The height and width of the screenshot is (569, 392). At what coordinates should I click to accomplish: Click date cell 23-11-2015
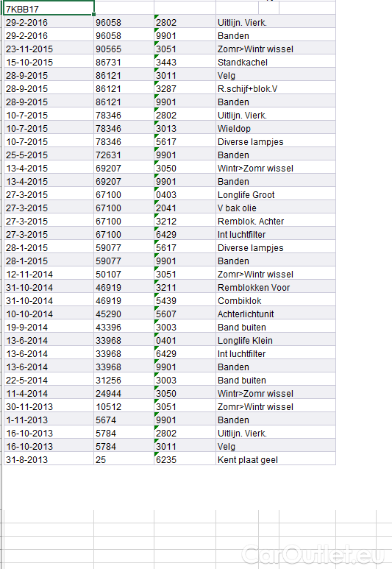click(x=49, y=49)
